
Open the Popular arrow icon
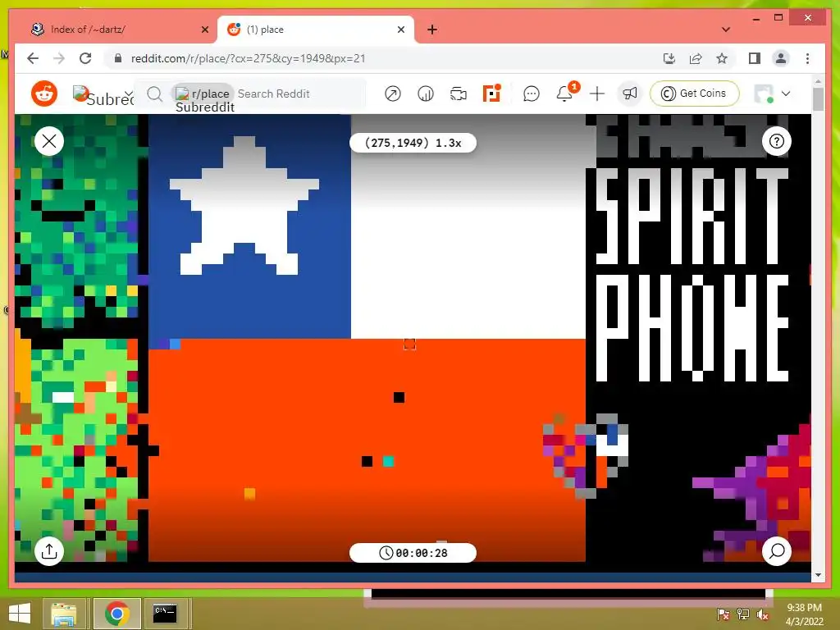tap(393, 94)
